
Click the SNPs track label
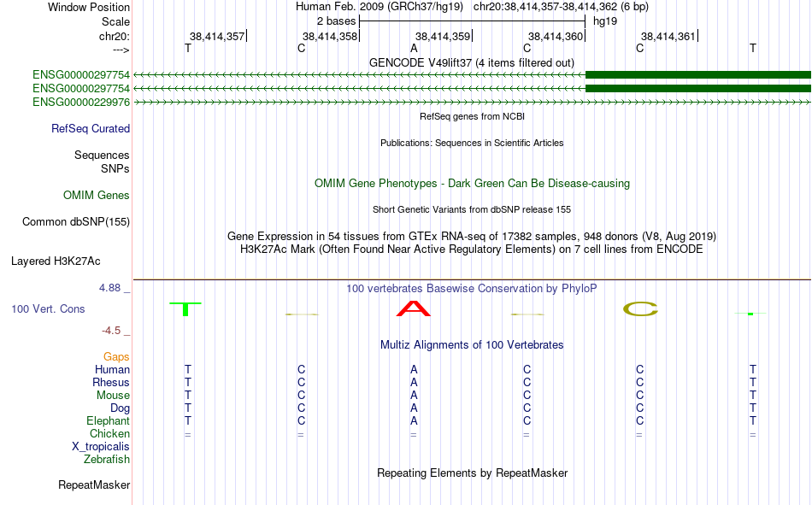(x=115, y=168)
